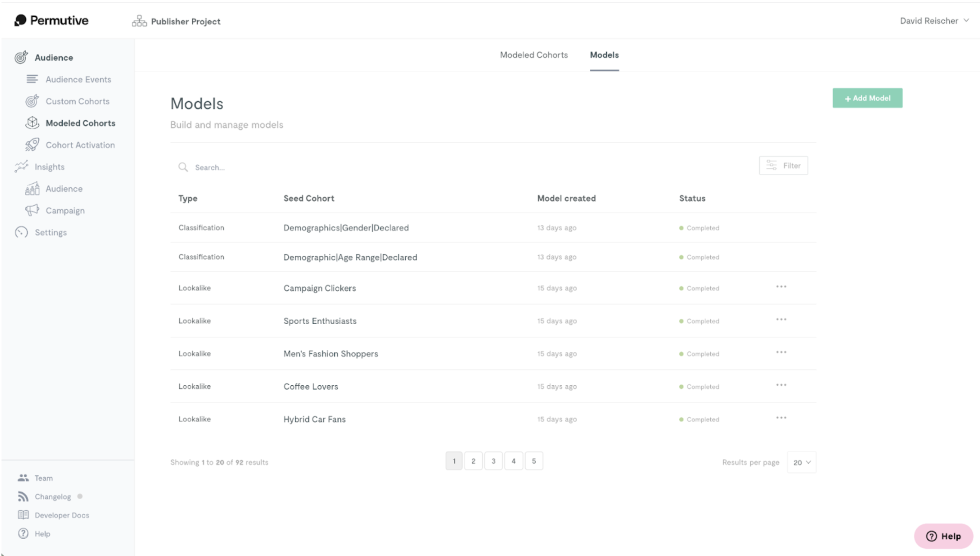Screen dimensions: 980x556
Task: Open the search field magnifier icon
Action: point(183,167)
